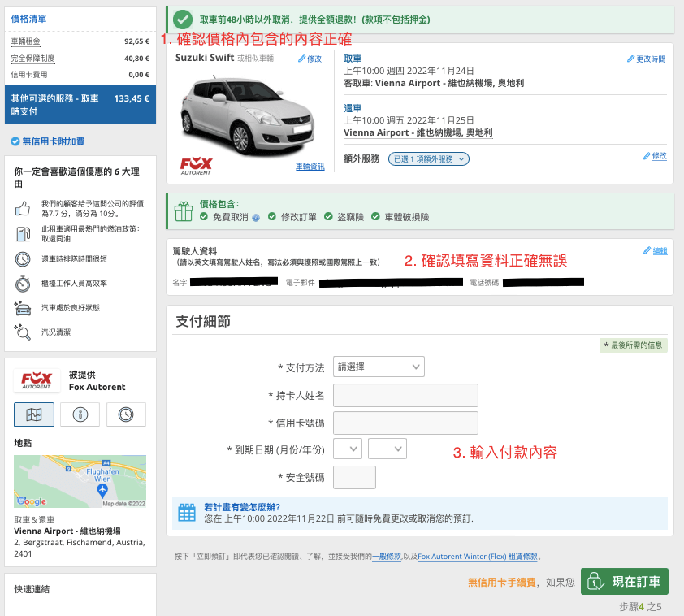Click the fuel pump policy icon
This screenshot has width=684, height=616.
[23, 234]
